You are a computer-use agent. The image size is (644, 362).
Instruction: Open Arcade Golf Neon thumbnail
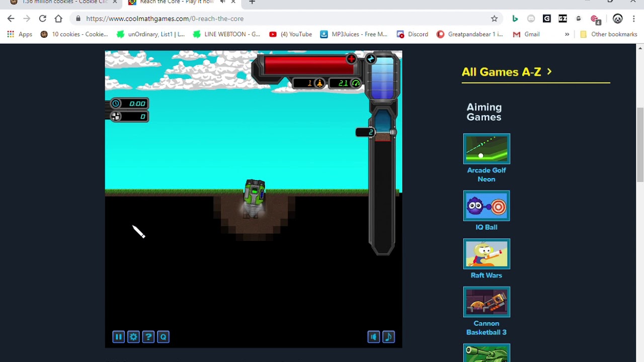(x=487, y=149)
